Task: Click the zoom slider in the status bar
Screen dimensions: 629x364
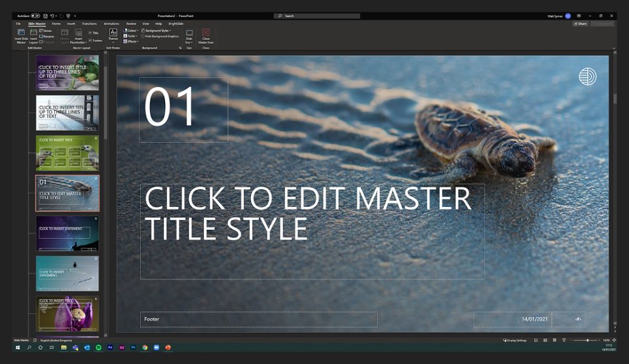Action: [587, 340]
